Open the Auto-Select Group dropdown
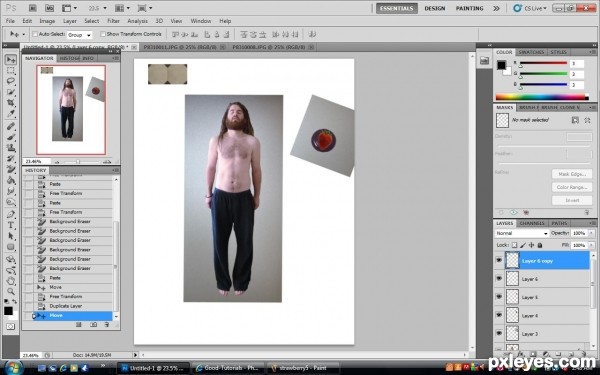The width and height of the screenshot is (600, 375). pyautogui.click(x=80, y=35)
